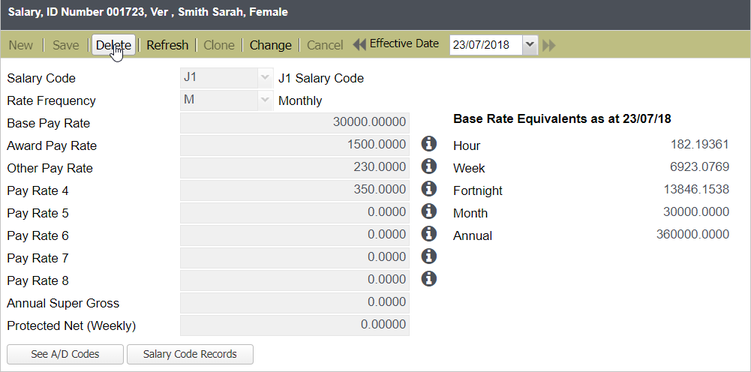Click the Protected Net (Weekly) field
This screenshot has height=372, width=751.
point(295,325)
